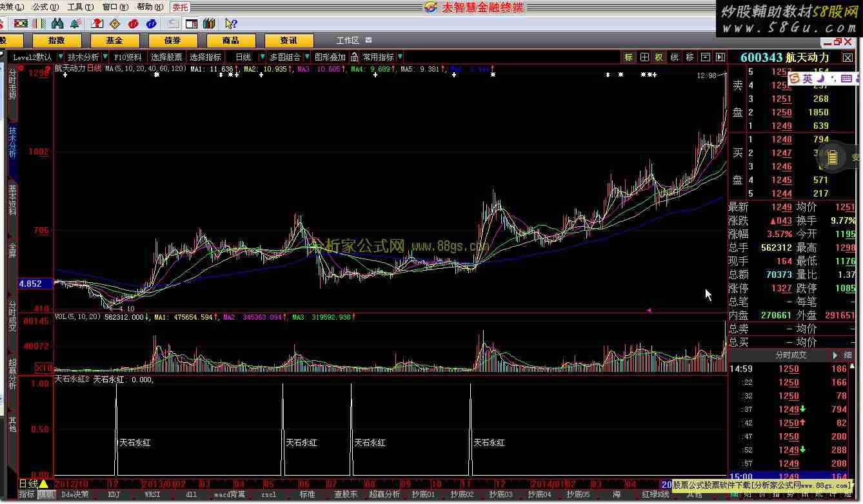
Task: Click the X10 volume scale icon
Action: 43,368
